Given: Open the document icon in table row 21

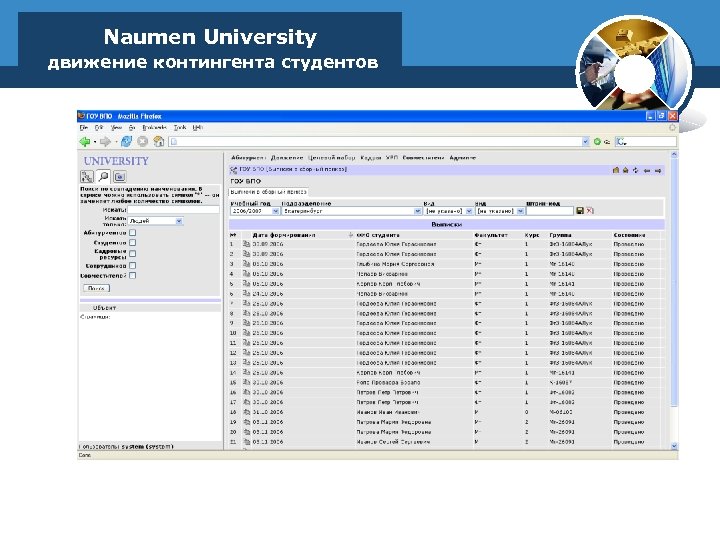Looking at the screenshot, I should click(x=247, y=442).
